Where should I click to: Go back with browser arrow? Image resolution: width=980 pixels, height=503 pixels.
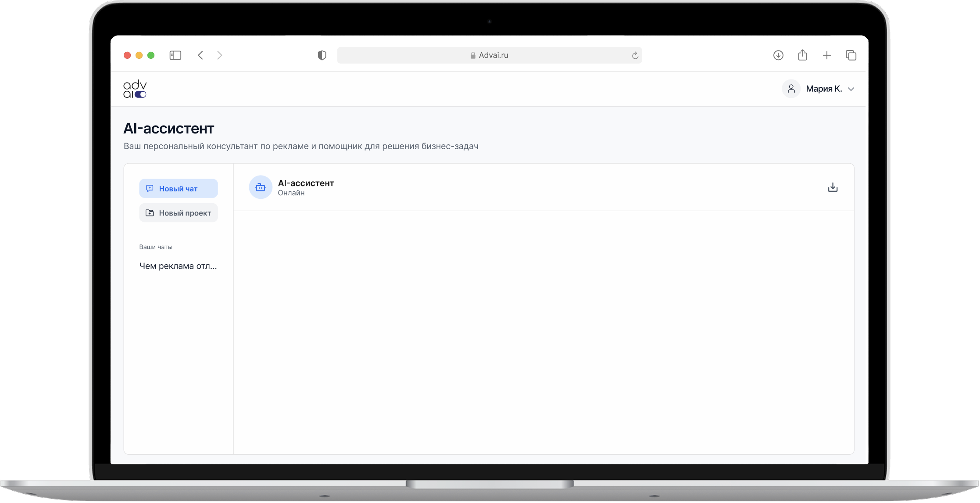(x=200, y=55)
